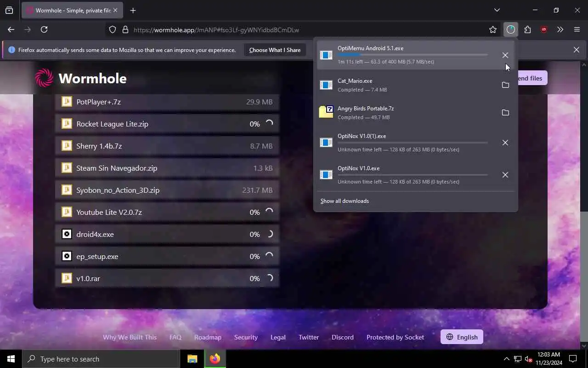Click the OptiNox V1.0.exe file icon
Image resolution: width=588 pixels, height=368 pixels.
point(326,175)
